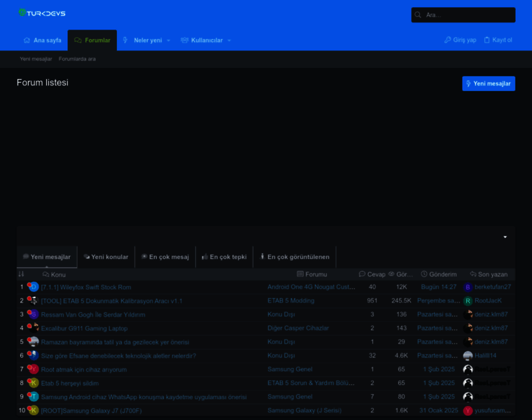The image size is (532, 420).
Task: Open Ramazan bayramında tatil önerisi thread
Action: click(115, 342)
